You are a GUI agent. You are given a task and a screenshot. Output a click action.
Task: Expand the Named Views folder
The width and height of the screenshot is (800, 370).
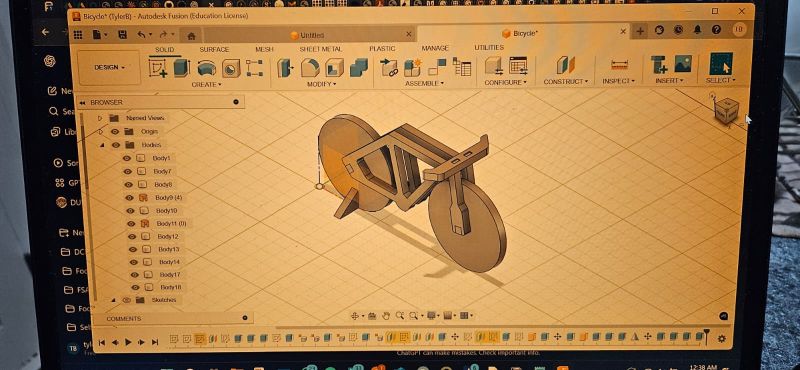point(100,118)
